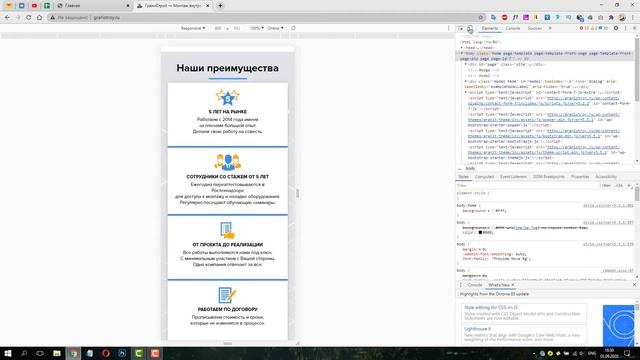Expand the div id="page" node
This screenshot has height=360, width=640.
point(466,64)
